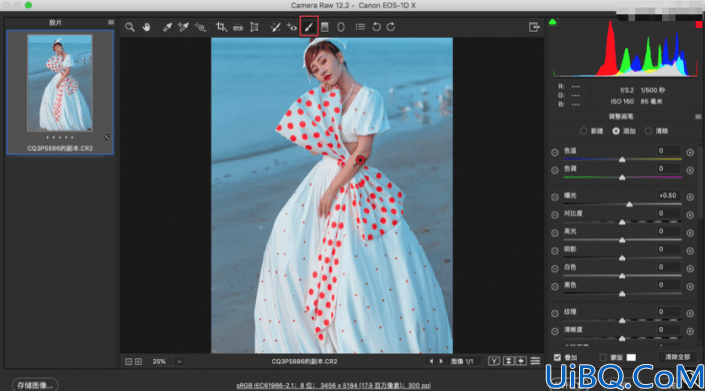Viewport: 705px width, 391px height.
Task: Increase 清晰度 with its plus button
Action: 690,331
